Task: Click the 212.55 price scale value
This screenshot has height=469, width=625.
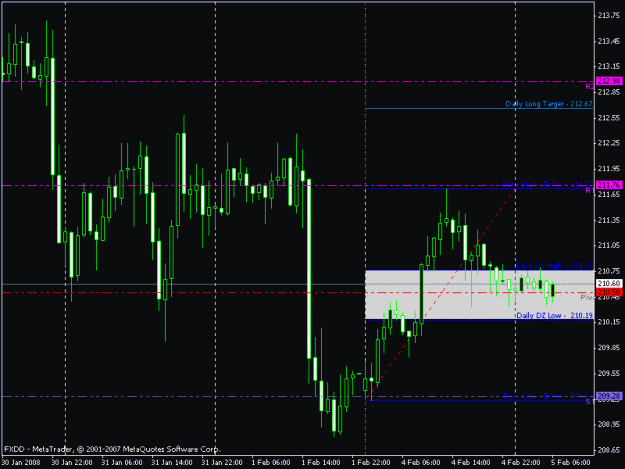Action: (x=609, y=118)
